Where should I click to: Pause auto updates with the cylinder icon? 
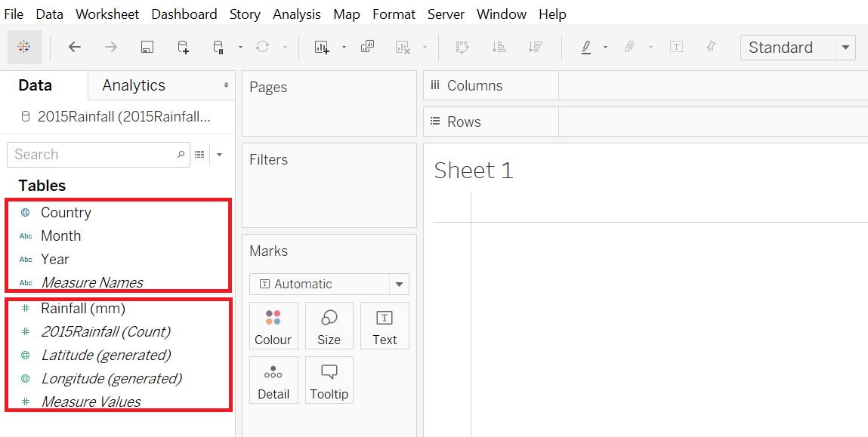218,47
